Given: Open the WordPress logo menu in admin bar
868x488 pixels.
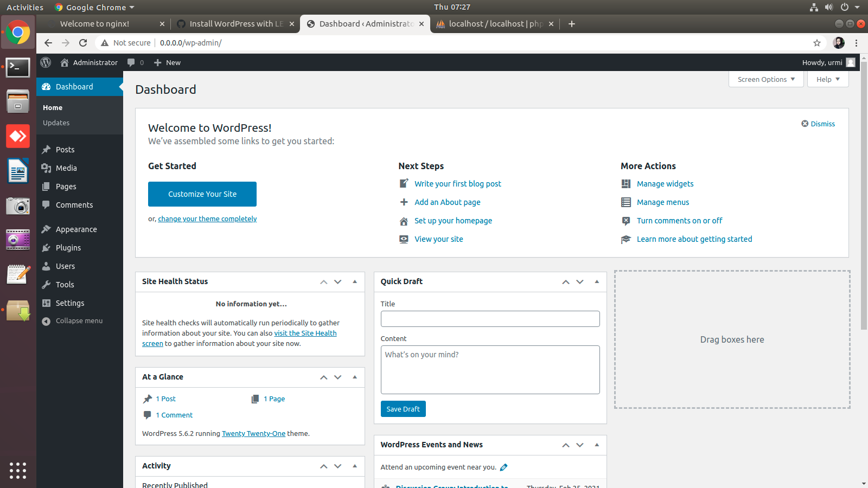Looking at the screenshot, I should [x=46, y=62].
